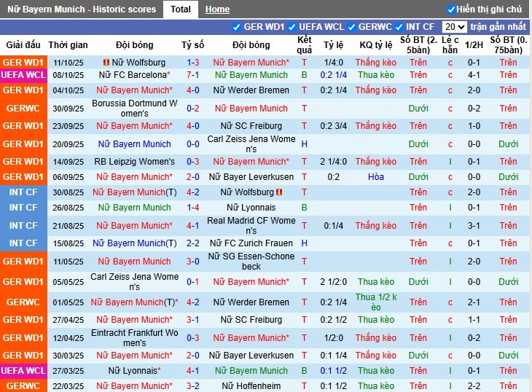Click the 4-1 score by Nữ Lyonnais on 27/03/25
Image resolution: width=532 pixels, height=392 pixels.
point(192,371)
